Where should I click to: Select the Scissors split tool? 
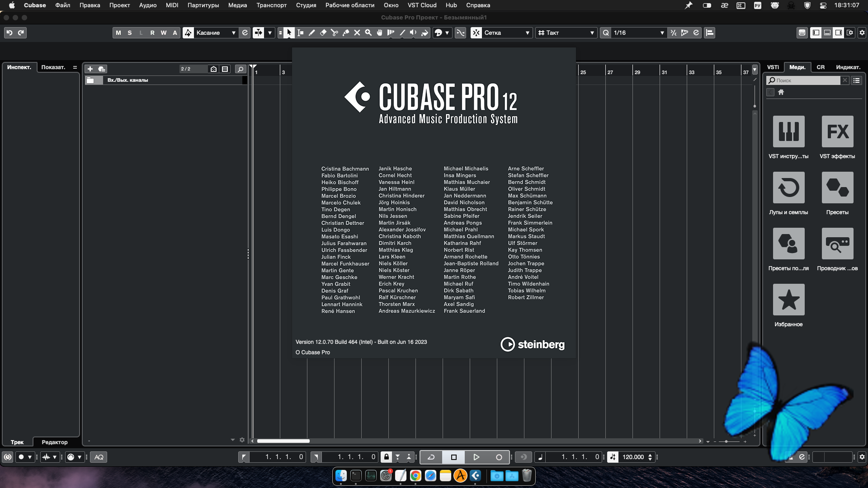pyautogui.click(x=335, y=33)
